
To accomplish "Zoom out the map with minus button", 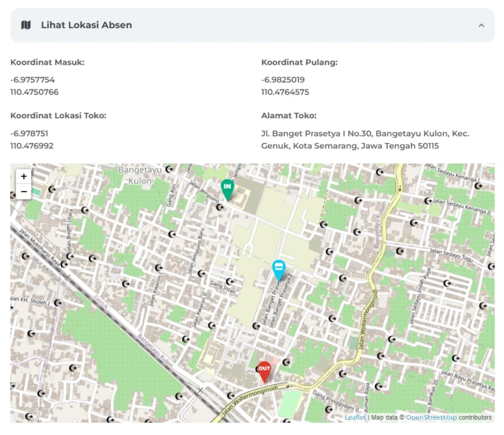I will (x=23, y=191).
